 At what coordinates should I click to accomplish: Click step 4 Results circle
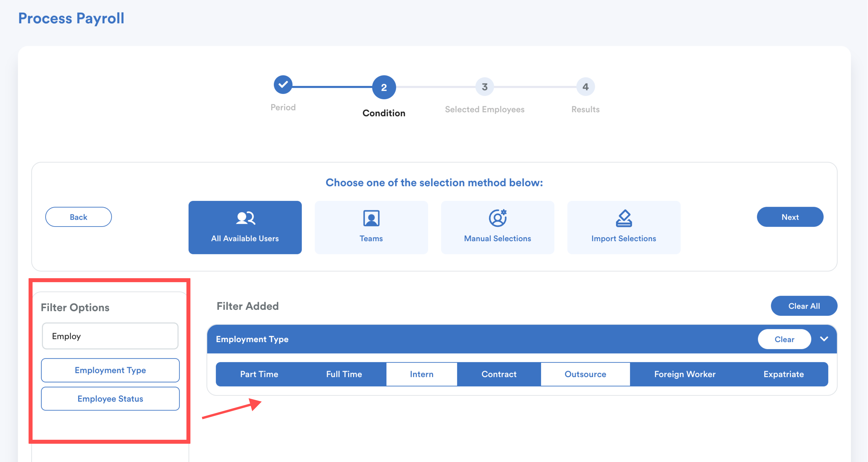pyautogui.click(x=585, y=87)
